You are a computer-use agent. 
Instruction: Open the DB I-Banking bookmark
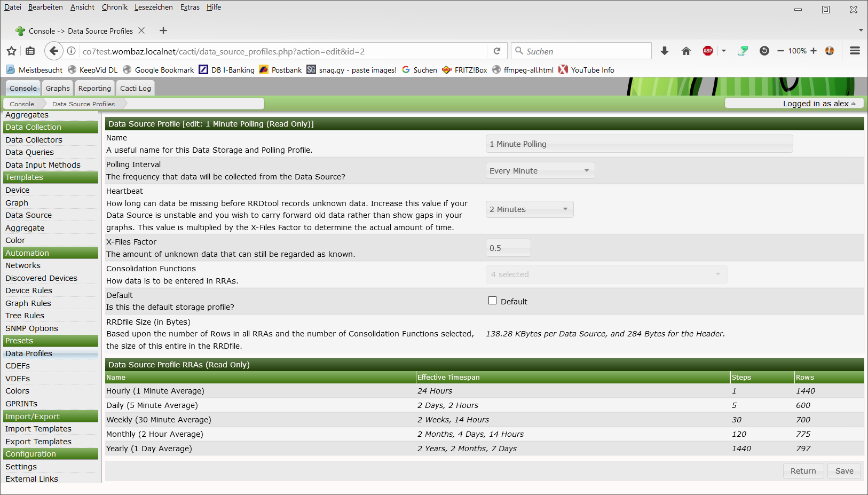point(227,70)
